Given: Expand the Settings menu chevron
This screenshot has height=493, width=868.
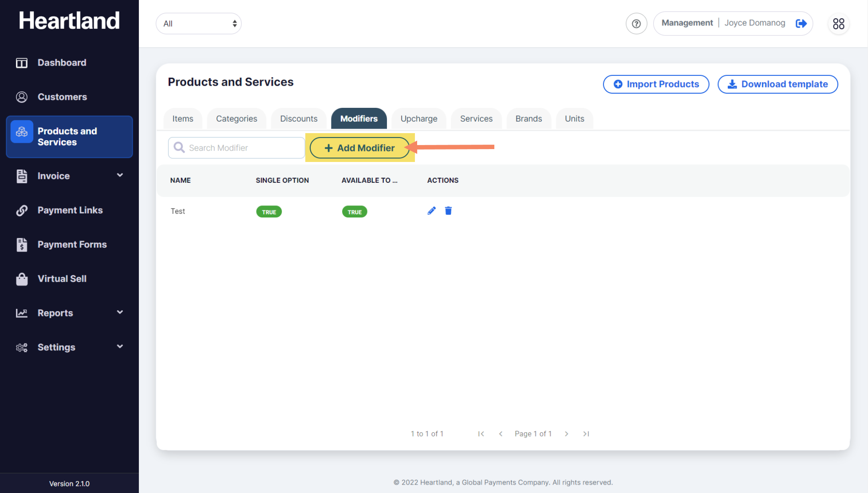Looking at the screenshot, I should [120, 347].
